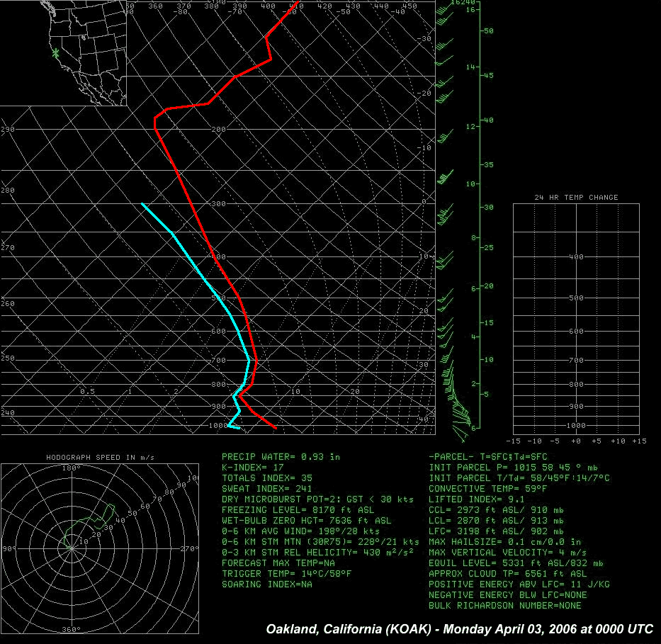
Task: Select the 'PRECIP WATER= 0.93 in' line
Action: click(x=281, y=457)
